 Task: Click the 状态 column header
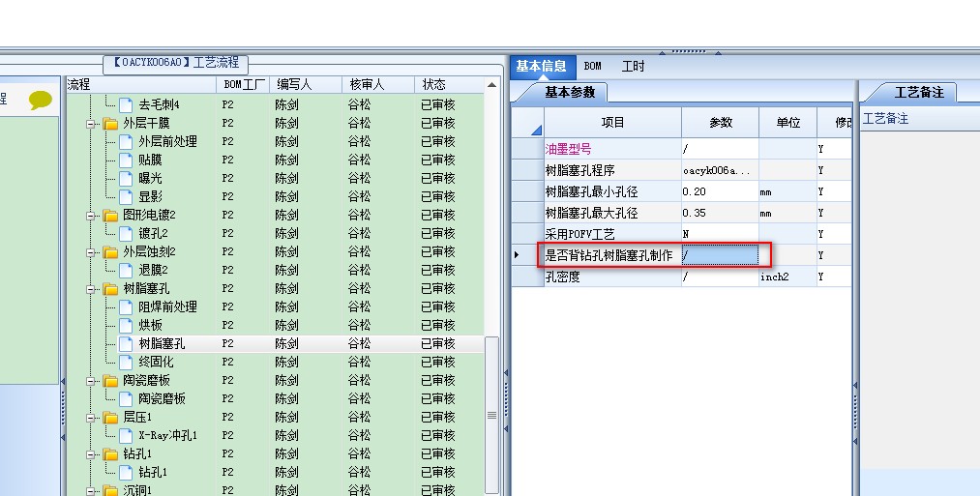tap(450, 84)
